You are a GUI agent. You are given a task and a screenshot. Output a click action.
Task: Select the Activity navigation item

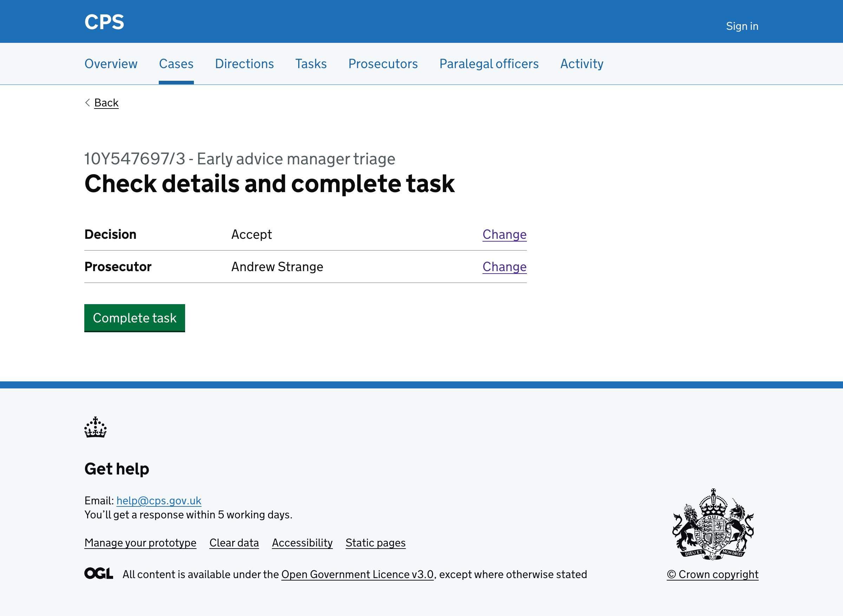click(582, 64)
